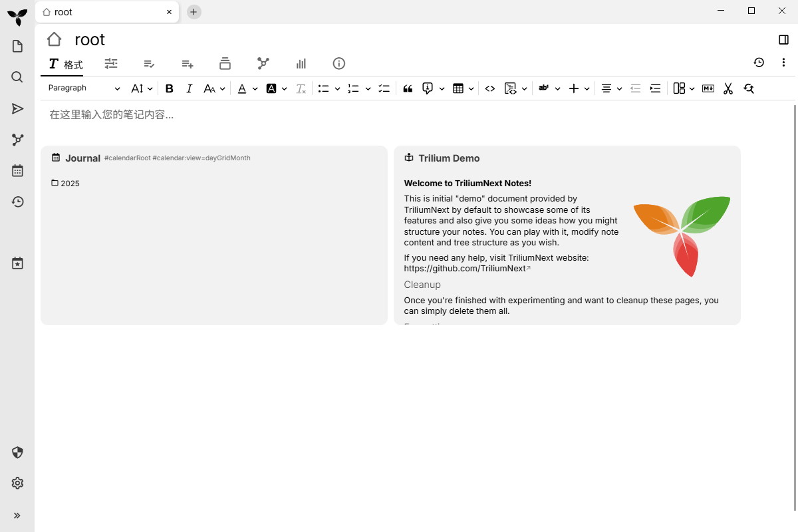Click the home icon beside the root title
798x532 pixels.
pyautogui.click(x=54, y=39)
